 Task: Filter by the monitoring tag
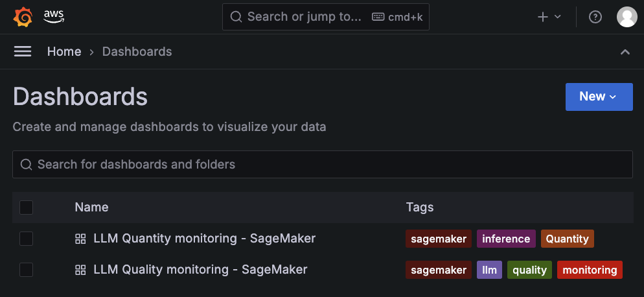pyautogui.click(x=590, y=270)
